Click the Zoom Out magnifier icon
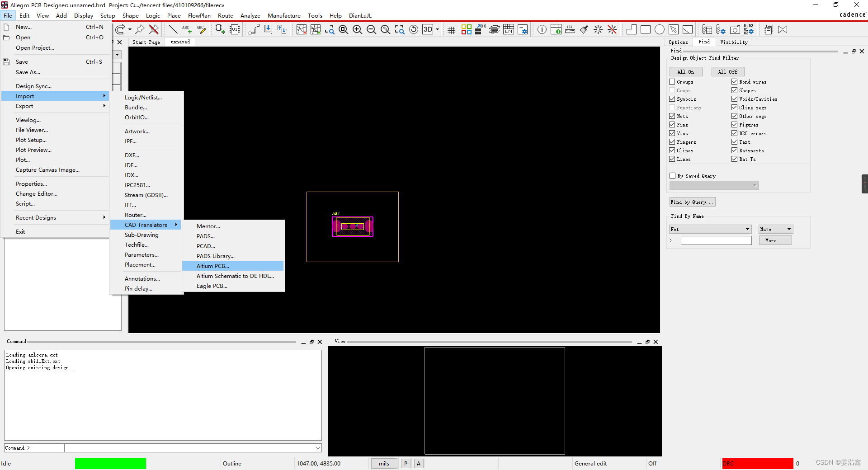This screenshot has width=868, height=470. pyautogui.click(x=371, y=30)
